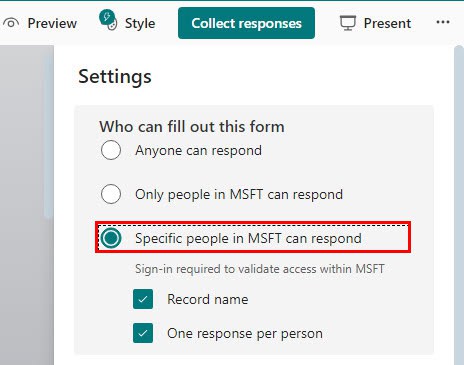Start Present mode via its label
The image size is (464, 365).
[x=387, y=23]
